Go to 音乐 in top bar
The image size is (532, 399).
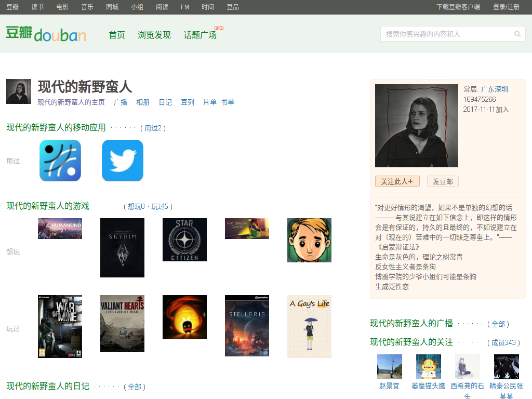tap(87, 7)
